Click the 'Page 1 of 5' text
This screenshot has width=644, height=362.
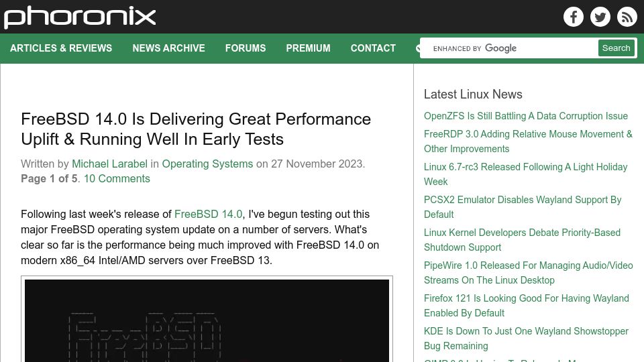[49, 178]
